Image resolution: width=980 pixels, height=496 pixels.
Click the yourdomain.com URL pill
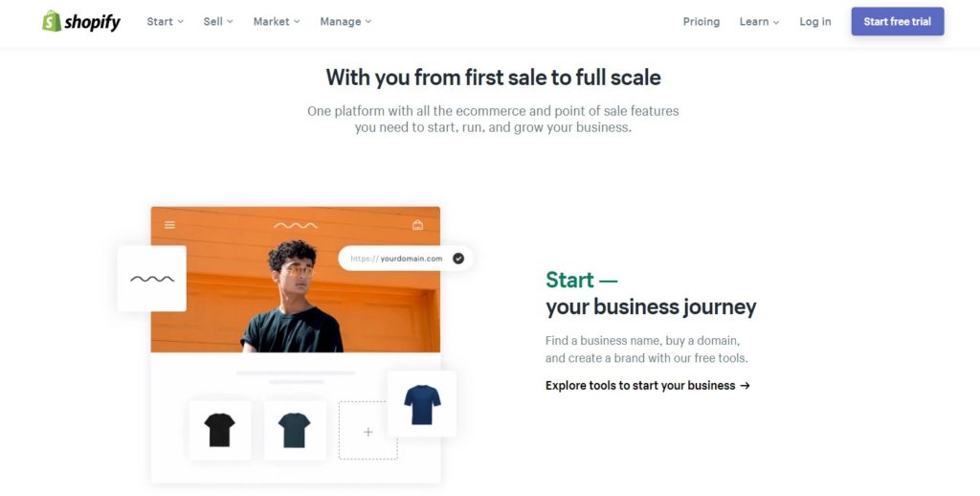coord(406,259)
